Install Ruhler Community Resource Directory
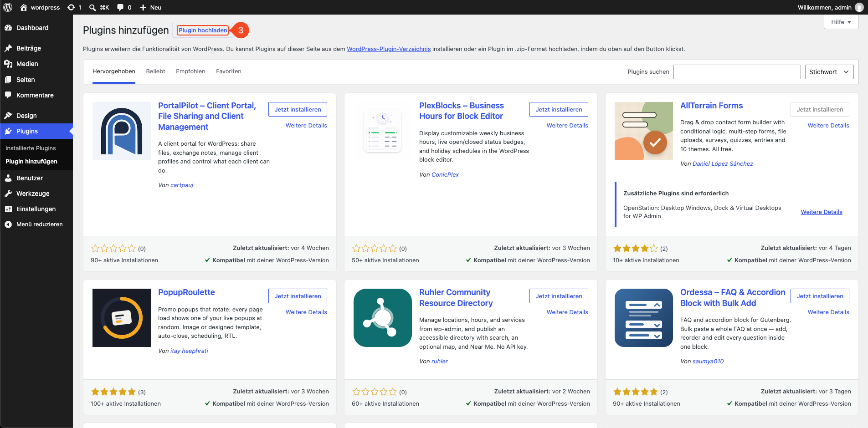The height and width of the screenshot is (428, 868). 559,296
